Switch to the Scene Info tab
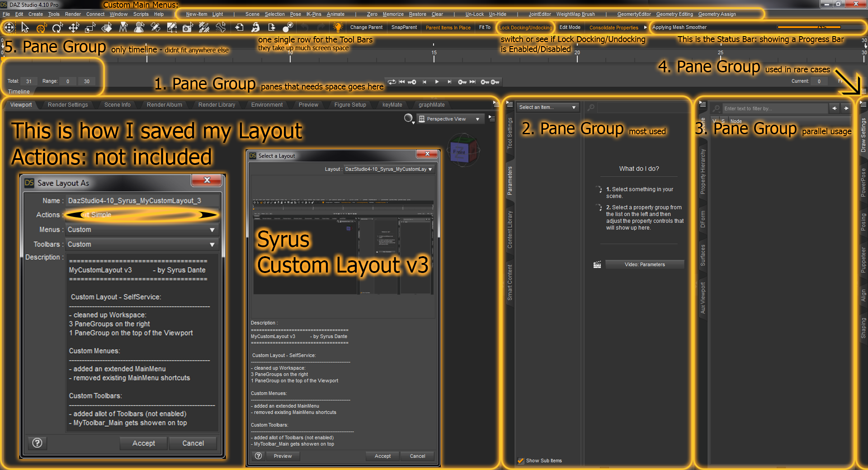This screenshot has width=868, height=470. coord(118,105)
